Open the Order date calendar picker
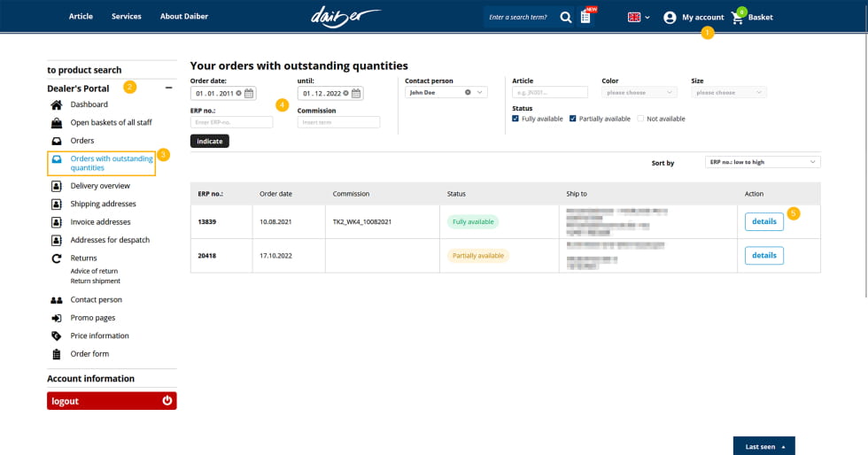This screenshot has width=868, height=455. [249, 93]
